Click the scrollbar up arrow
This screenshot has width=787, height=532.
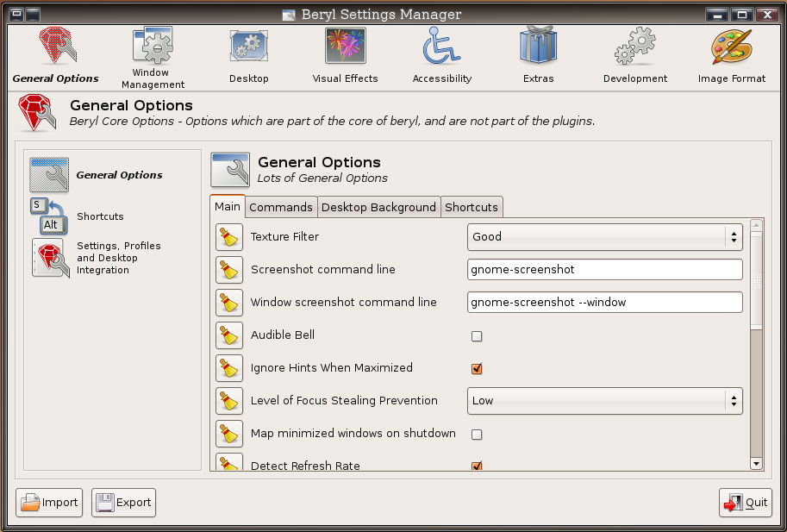[756, 225]
